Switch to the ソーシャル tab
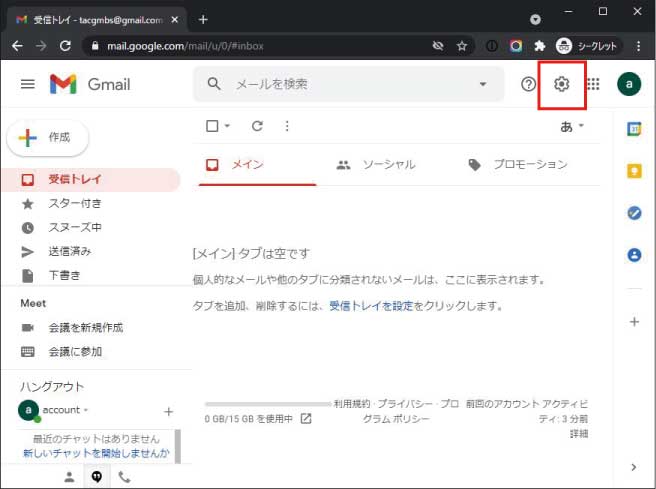Viewport: 656px width, 489px height. (x=377, y=164)
